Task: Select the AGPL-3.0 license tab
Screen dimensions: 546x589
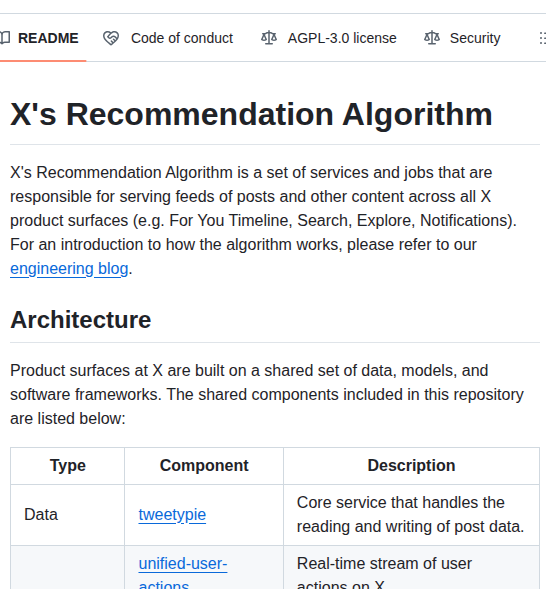Action: pos(329,38)
